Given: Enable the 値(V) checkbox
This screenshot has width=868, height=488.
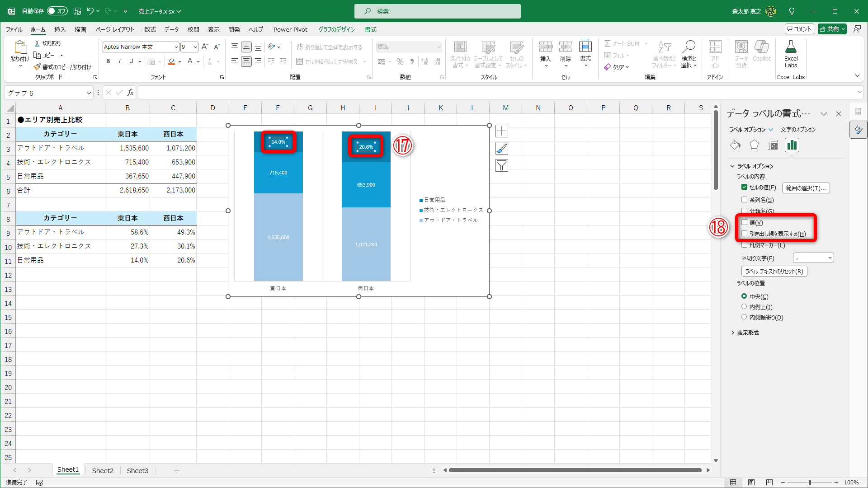Looking at the screenshot, I should pyautogui.click(x=744, y=222).
